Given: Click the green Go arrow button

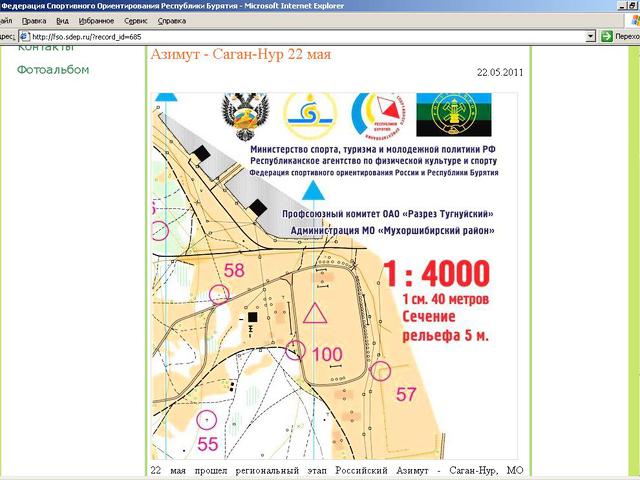Looking at the screenshot, I should [607, 37].
